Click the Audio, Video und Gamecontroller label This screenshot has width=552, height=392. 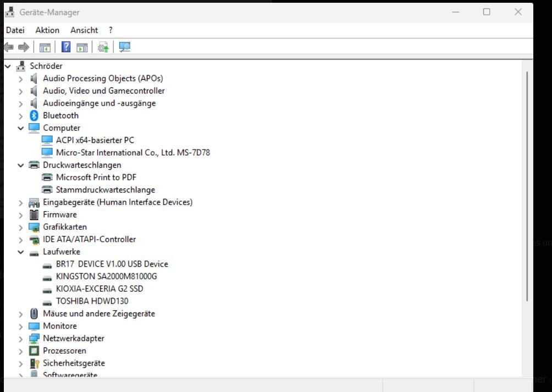104,91
